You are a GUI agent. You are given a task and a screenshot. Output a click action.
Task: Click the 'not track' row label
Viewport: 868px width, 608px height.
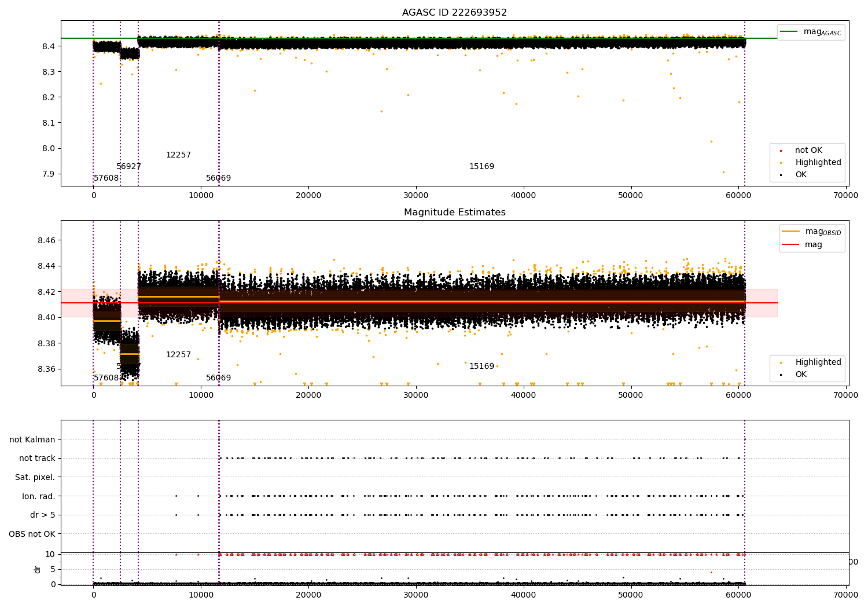coord(37,459)
